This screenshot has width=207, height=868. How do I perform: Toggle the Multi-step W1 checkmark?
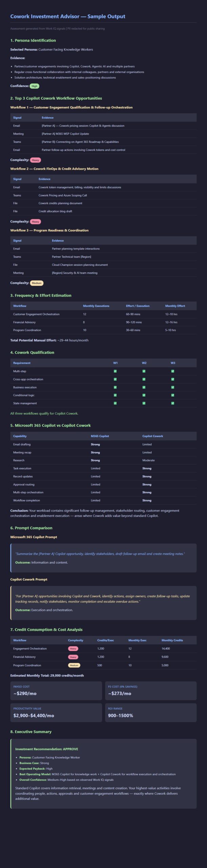pyautogui.click(x=115, y=371)
